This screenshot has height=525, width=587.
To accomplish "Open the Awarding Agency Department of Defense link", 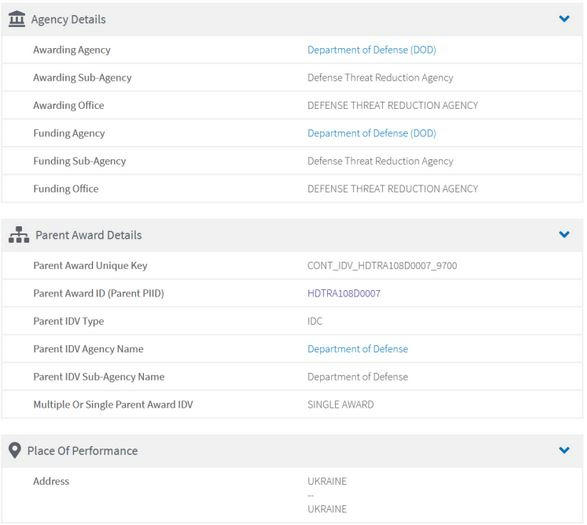I will click(x=371, y=50).
